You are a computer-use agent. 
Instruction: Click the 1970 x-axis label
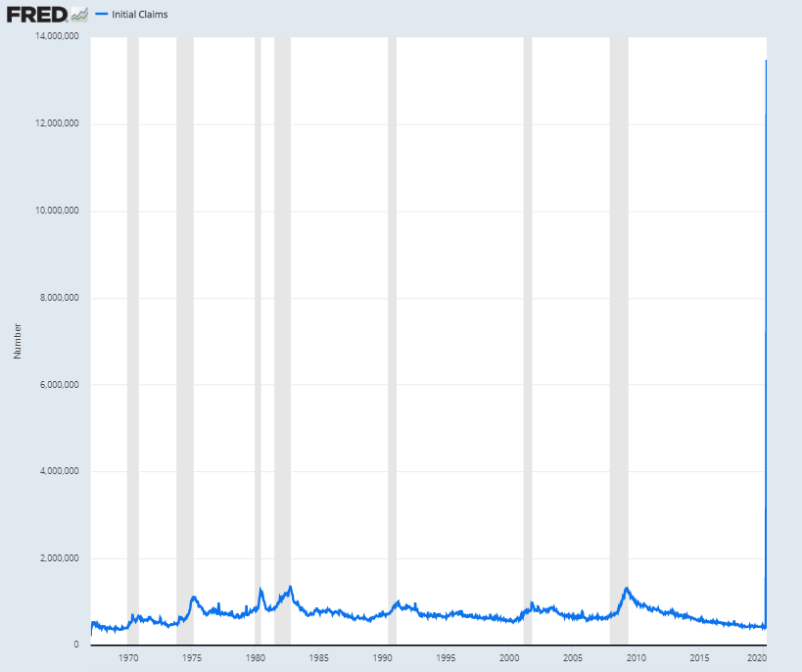(x=128, y=658)
